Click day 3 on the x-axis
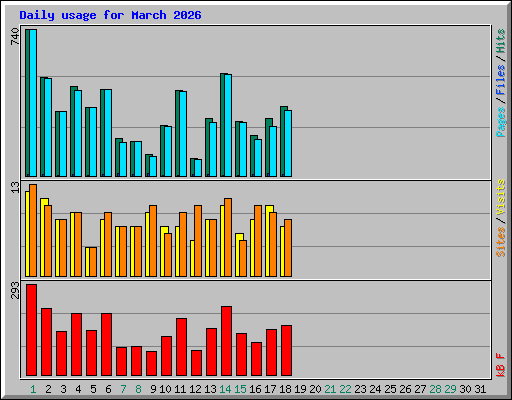The width and height of the screenshot is (512, 400). [63, 389]
